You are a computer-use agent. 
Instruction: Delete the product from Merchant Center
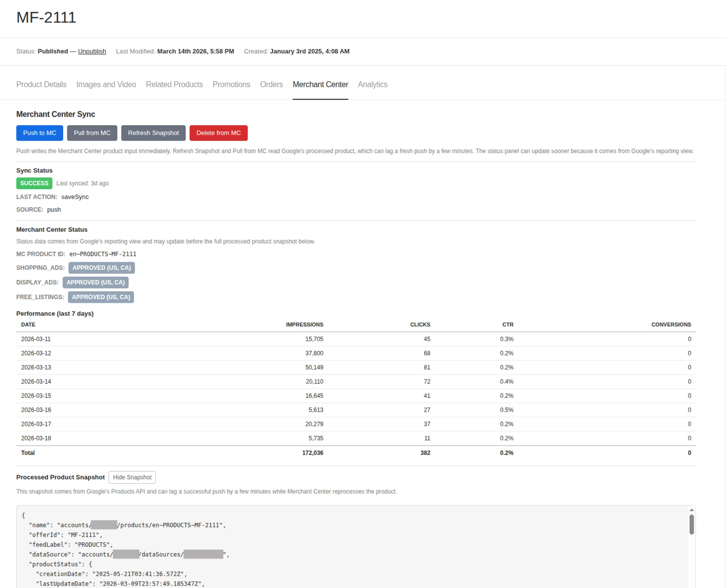[218, 133]
